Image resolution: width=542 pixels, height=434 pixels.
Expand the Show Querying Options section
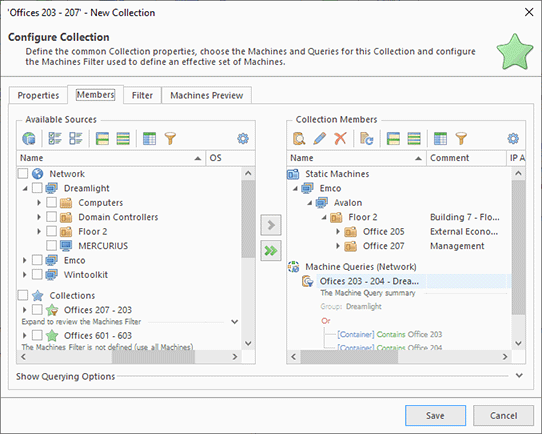click(519, 376)
